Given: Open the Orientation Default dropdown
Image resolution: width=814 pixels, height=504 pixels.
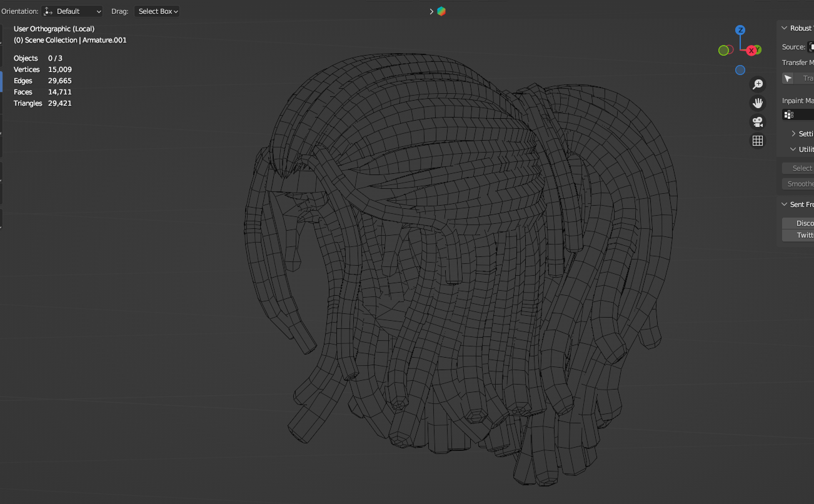Looking at the screenshot, I should (73, 11).
